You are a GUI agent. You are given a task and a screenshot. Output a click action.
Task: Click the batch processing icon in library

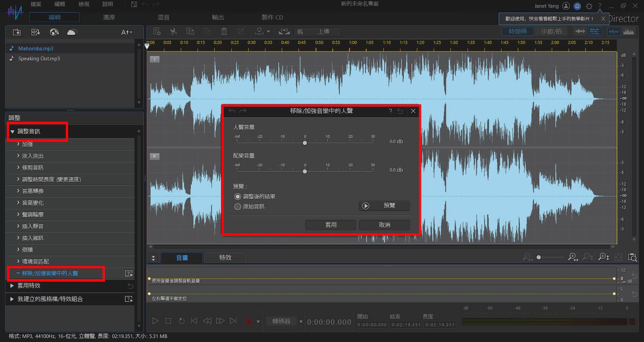(36, 32)
